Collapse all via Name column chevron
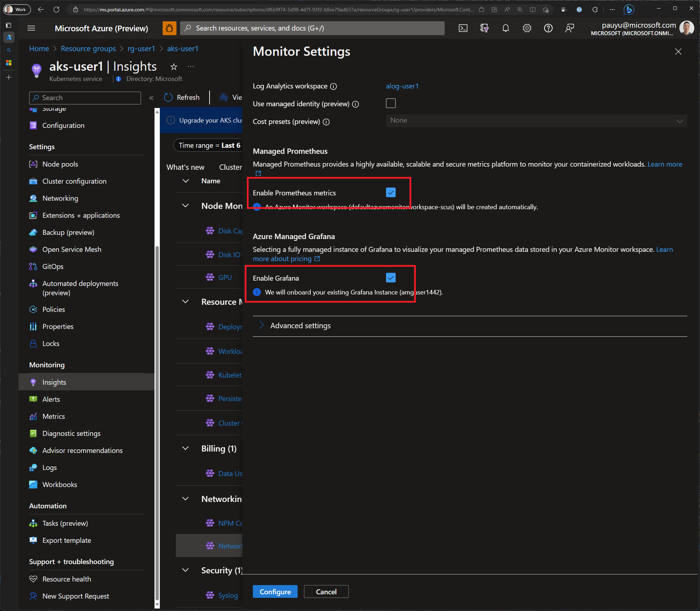The width and height of the screenshot is (700, 611). [x=185, y=181]
